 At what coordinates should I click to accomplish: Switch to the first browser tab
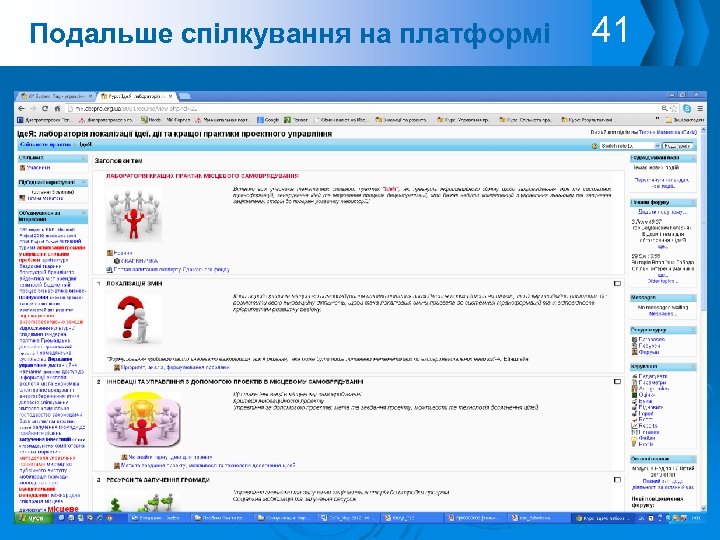(x=56, y=96)
